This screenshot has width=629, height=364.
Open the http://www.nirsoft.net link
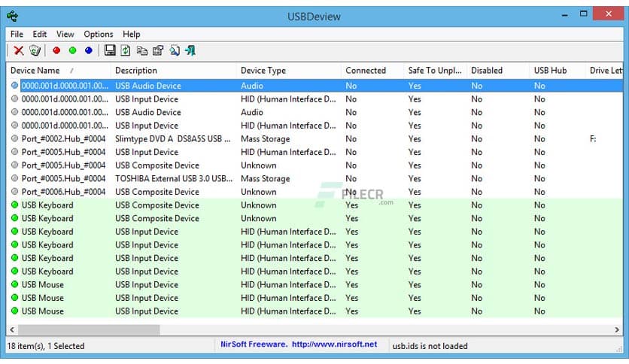[334, 344]
